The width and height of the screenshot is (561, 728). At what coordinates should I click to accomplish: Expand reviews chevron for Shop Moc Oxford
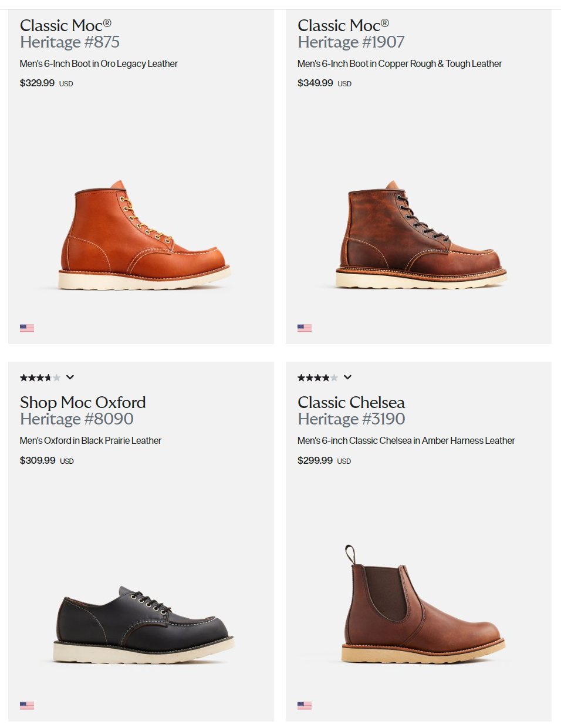click(x=70, y=378)
